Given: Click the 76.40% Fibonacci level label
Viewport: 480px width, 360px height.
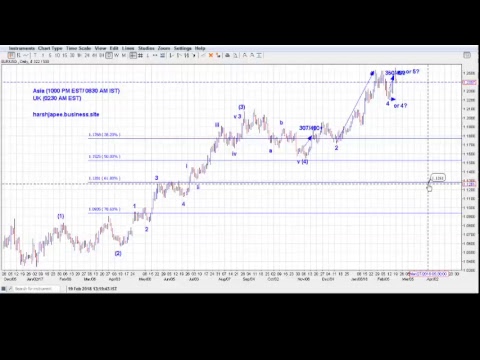Looking at the screenshot, I should pos(104,209).
